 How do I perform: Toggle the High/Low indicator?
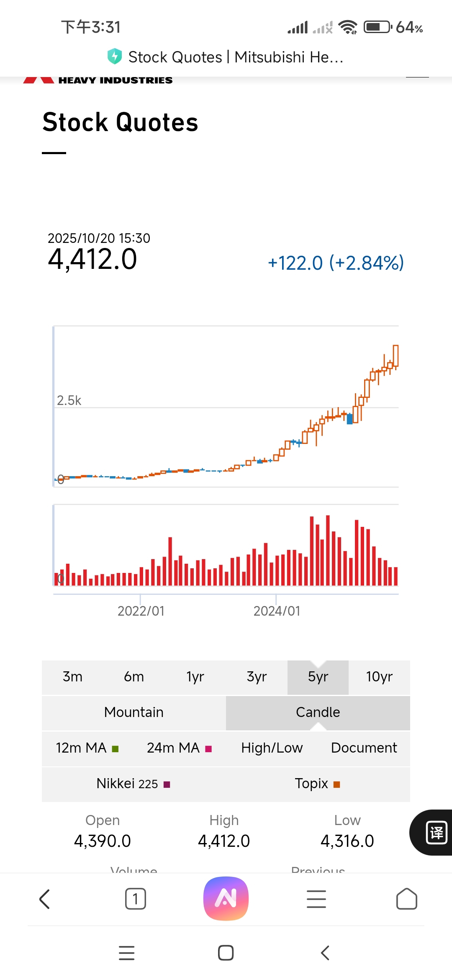272,748
